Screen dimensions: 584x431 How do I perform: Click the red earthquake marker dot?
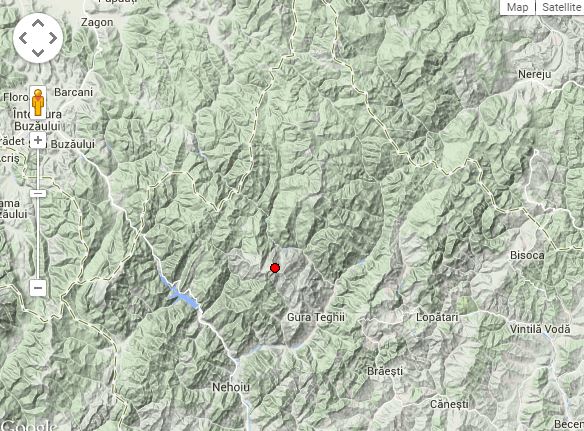point(275,268)
